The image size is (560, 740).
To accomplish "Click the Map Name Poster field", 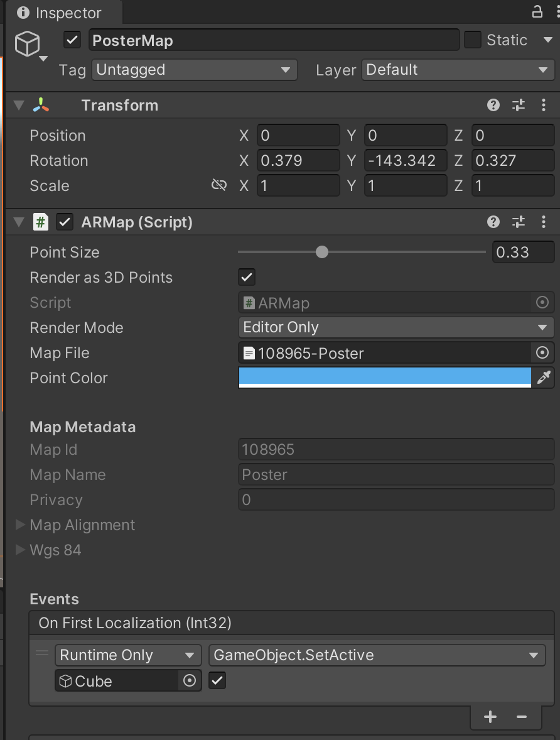I will (x=396, y=474).
